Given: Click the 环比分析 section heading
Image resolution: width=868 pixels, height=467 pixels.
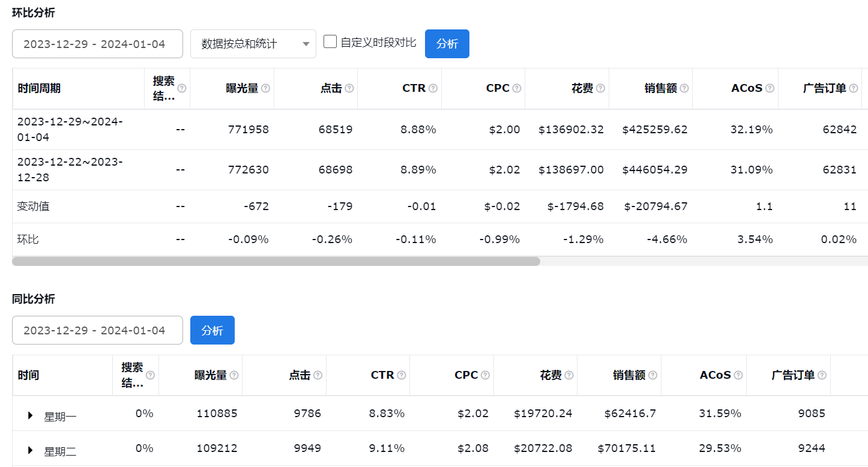Looking at the screenshot, I should point(34,13).
